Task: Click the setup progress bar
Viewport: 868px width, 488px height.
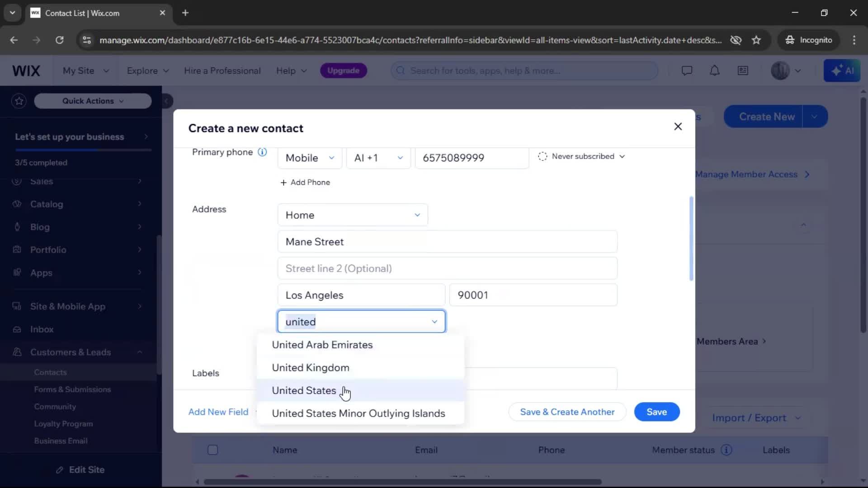Action: 83,150
